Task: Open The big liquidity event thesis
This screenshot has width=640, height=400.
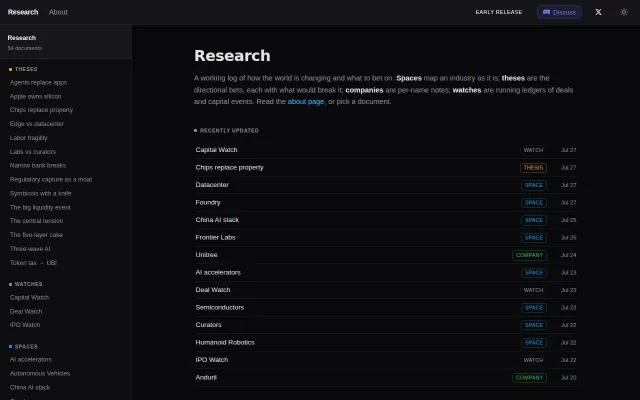Action: (40, 207)
